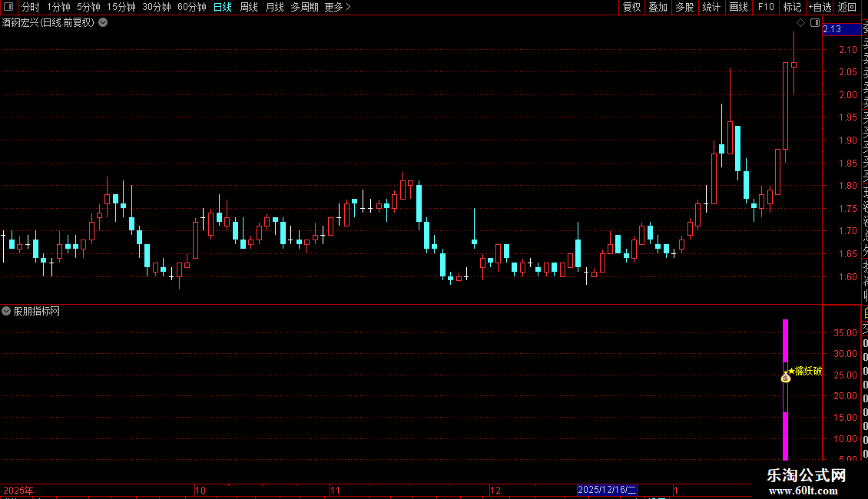Select the 30分钟 period tab
This screenshot has height=499, width=868.
point(156,7)
